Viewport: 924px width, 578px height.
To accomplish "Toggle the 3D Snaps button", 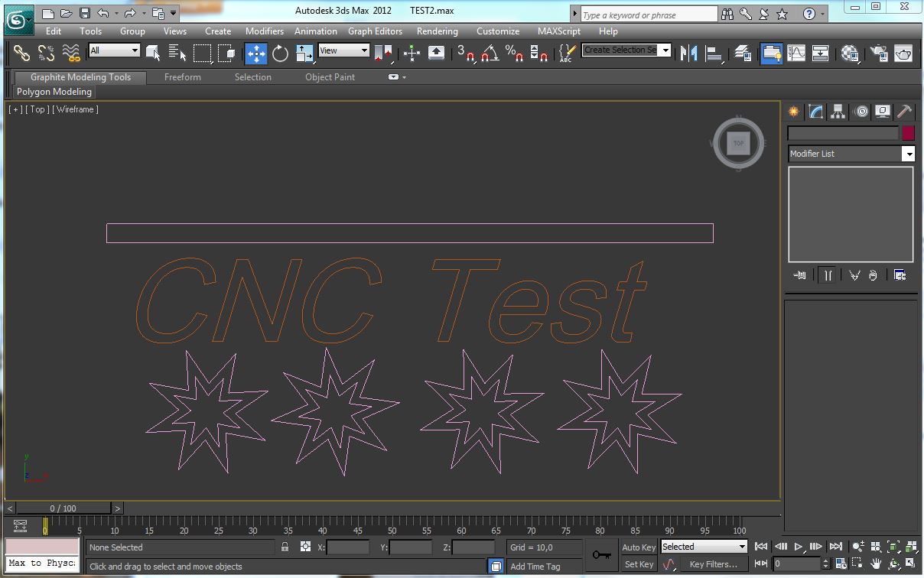I will (465, 53).
